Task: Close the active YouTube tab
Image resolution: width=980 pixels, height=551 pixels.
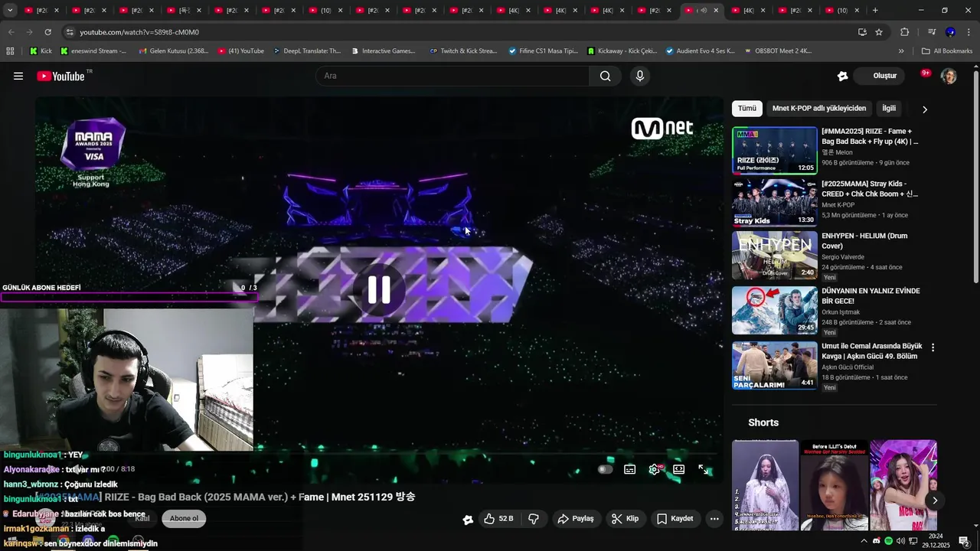Action: click(716, 11)
